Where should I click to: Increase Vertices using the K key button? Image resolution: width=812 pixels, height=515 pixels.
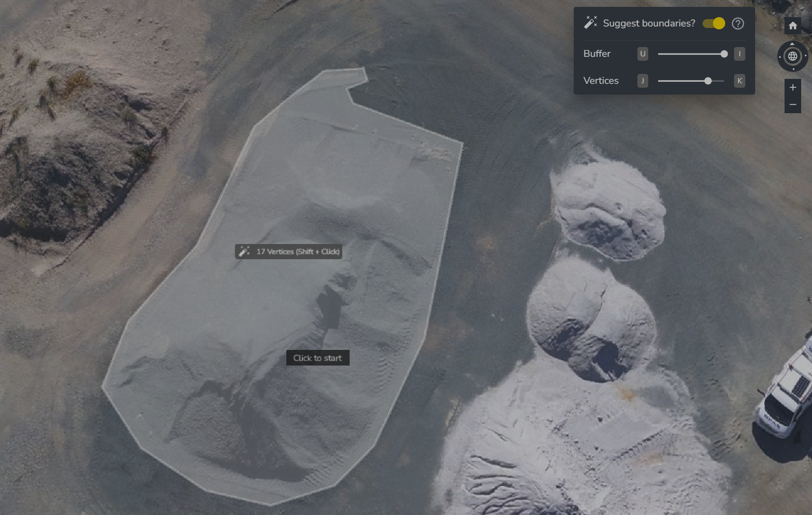tap(739, 81)
